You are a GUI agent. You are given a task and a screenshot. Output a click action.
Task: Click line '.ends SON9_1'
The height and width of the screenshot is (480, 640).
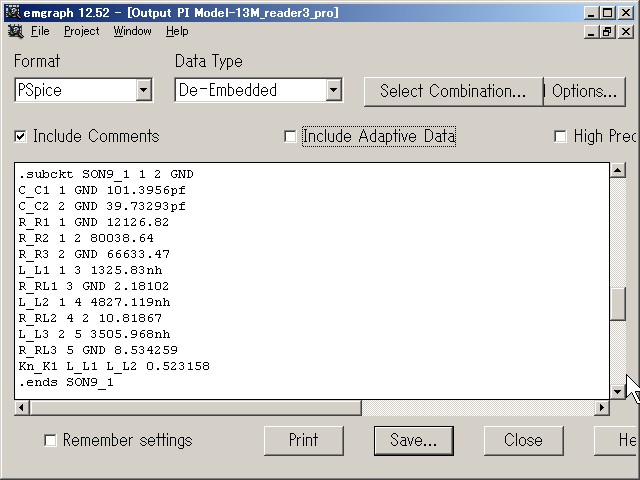tap(66, 382)
